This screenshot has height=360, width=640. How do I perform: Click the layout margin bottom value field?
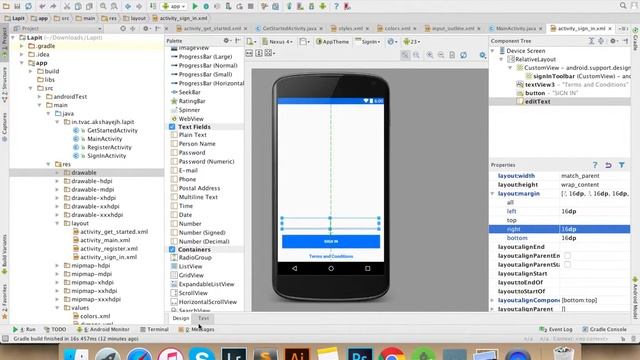[595, 238]
